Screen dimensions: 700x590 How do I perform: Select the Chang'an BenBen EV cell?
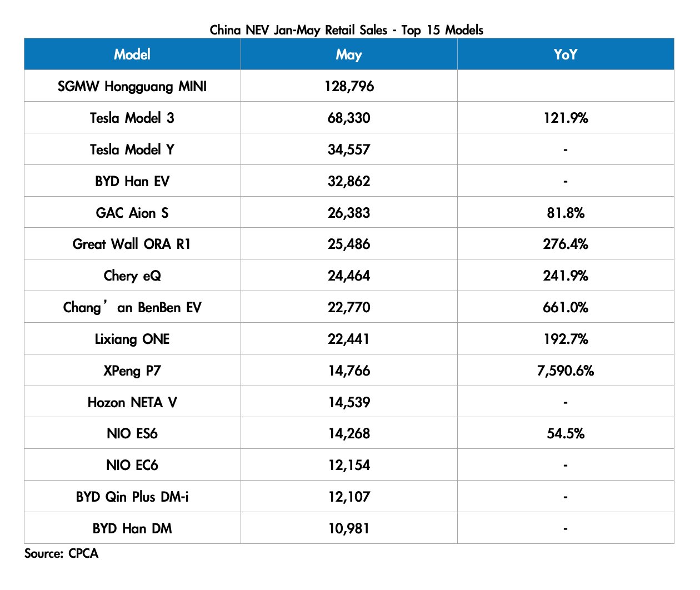click(132, 307)
